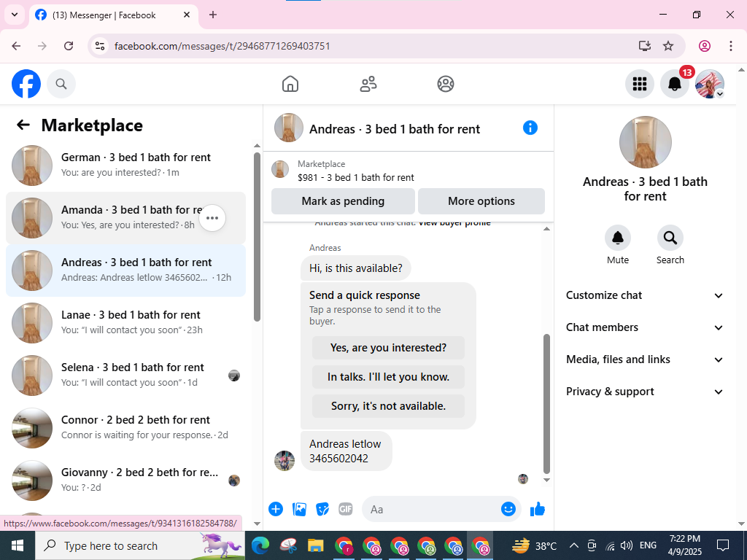747x560 pixels.
Task: Click the Windows taskbar search box
Action: (x=139, y=545)
